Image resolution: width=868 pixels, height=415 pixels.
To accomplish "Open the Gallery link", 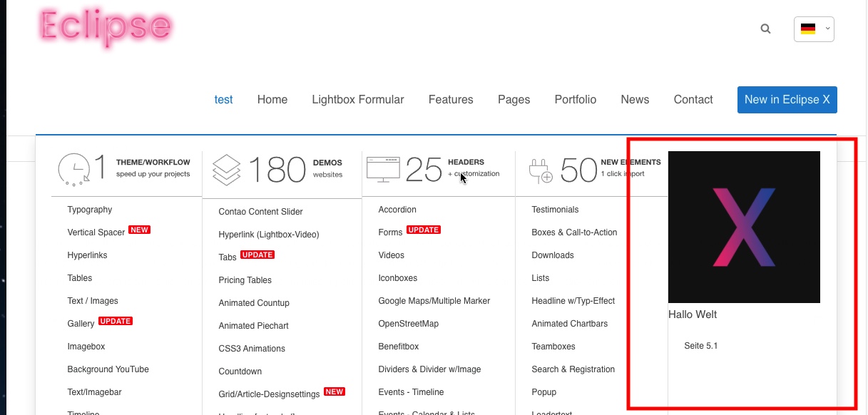I will click(x=81, y=324).
